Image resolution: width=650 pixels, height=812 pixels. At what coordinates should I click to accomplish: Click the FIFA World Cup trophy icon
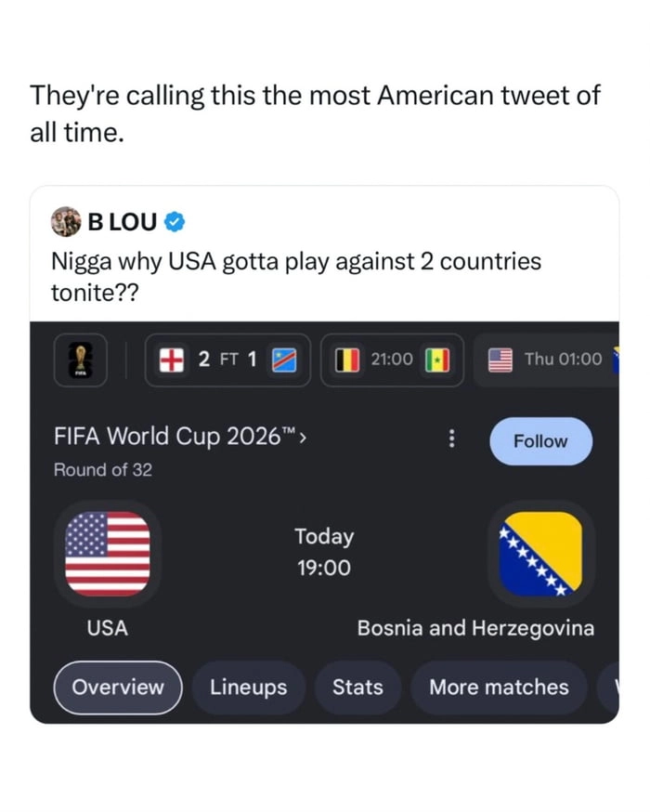[x=81, y=360]
